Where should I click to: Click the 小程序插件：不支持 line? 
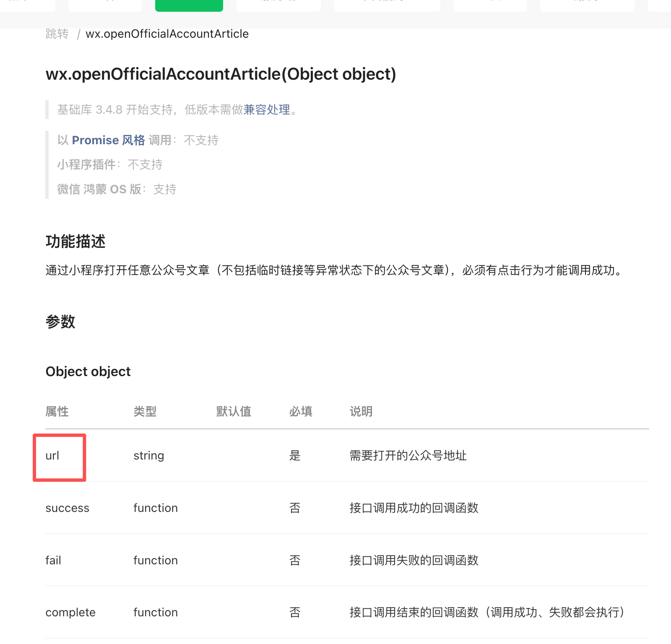point(110,164)
